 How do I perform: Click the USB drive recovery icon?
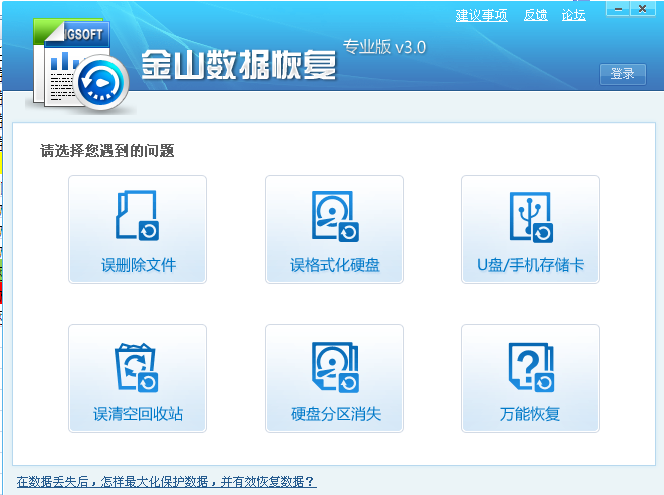[531, 217]
